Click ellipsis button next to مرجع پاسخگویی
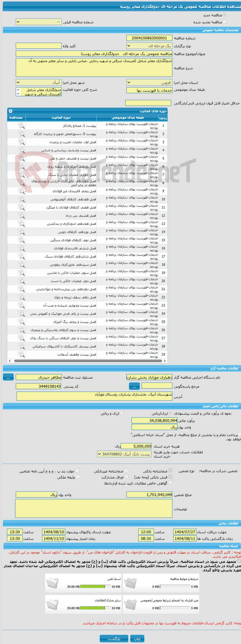The image size is (241, 644). point(134,386)
